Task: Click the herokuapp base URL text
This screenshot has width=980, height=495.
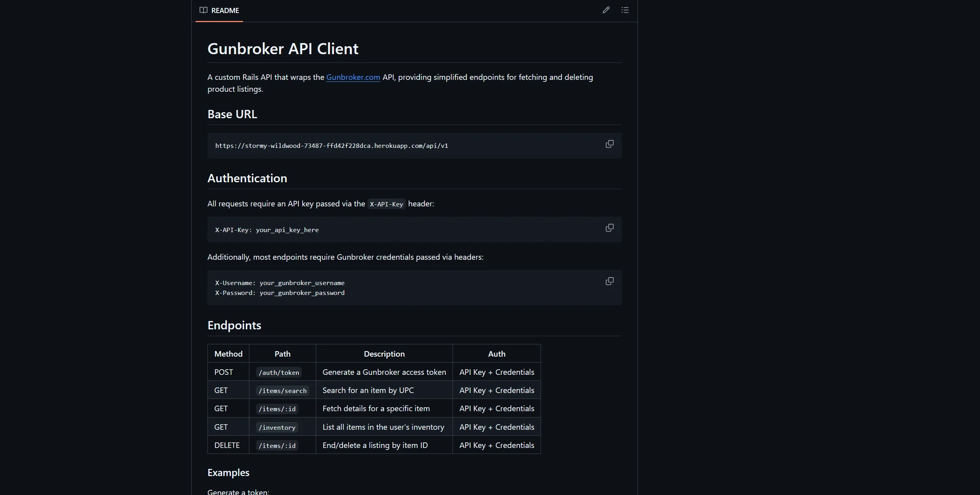Action: tap(332, 146)
